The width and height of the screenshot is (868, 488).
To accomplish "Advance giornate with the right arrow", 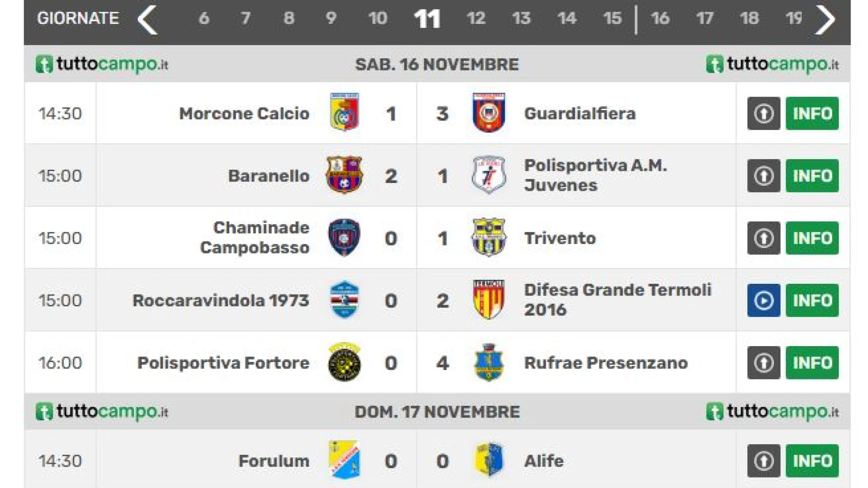I will tap(825, 19).
